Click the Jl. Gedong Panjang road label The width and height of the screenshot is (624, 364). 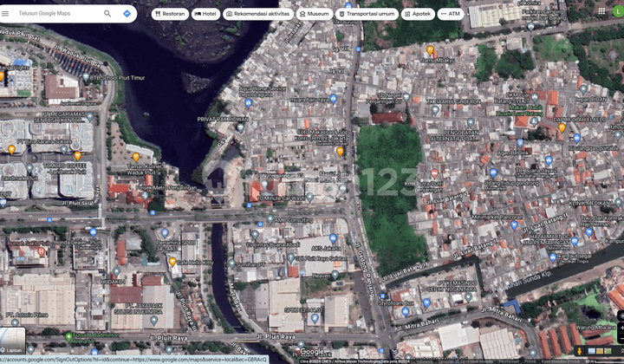pos(365,270)
